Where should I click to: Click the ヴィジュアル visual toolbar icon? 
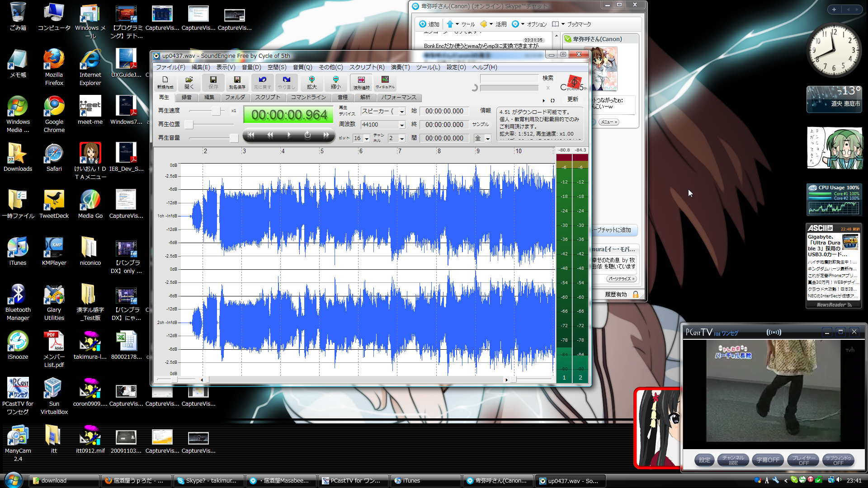coord(385,82)
